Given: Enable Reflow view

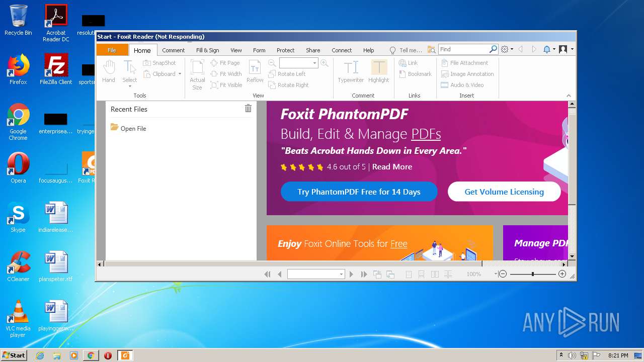Looking at the screenshot, I should click(x=255, y=72).
